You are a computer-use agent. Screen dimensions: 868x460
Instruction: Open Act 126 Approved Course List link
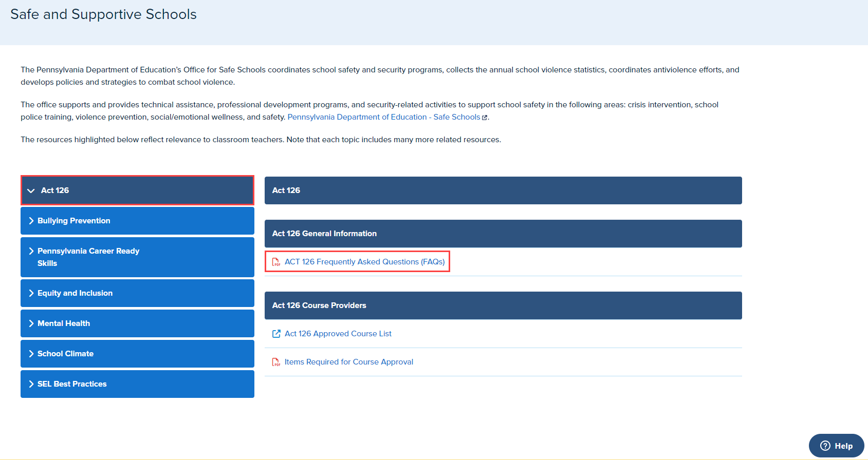click(338, 334)
